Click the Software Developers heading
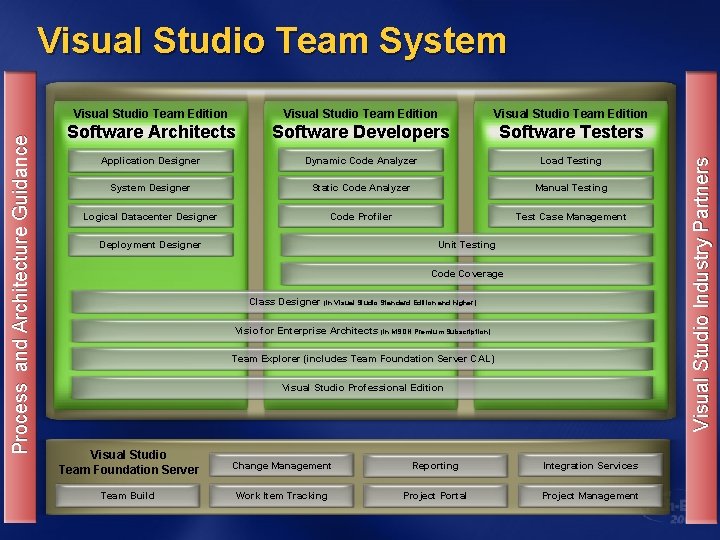Viewport: 720px width, 540px height. point(361,132)
